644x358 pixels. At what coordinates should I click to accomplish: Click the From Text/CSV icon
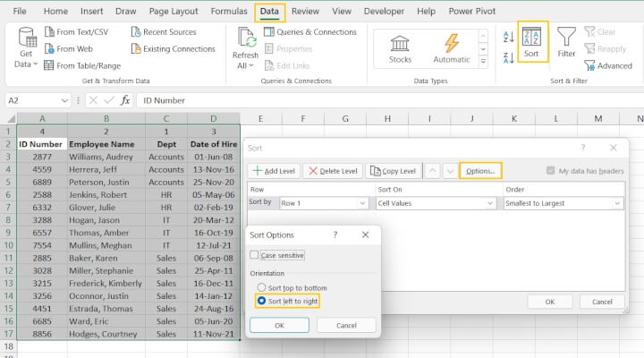tap(47, 32)
